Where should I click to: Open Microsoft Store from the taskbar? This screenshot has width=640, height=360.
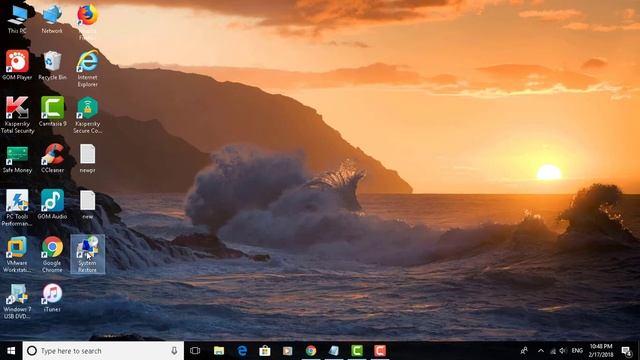(265, 351)
